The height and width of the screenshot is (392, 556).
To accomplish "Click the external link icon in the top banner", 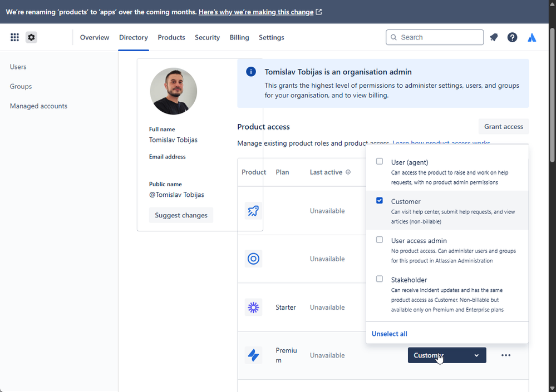I will click(x=319, y=12).
